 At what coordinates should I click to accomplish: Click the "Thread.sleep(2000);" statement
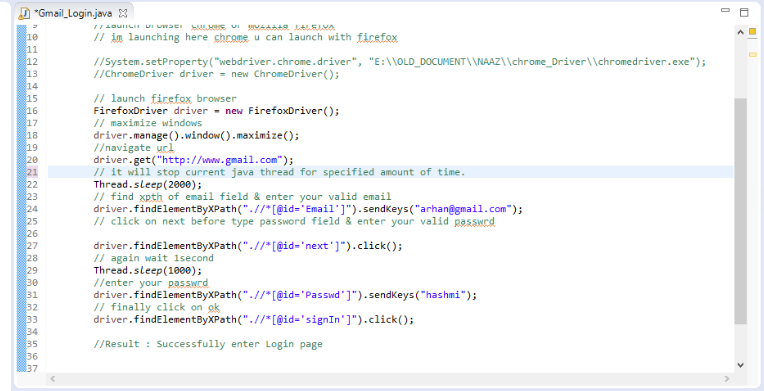click(147, 184)
